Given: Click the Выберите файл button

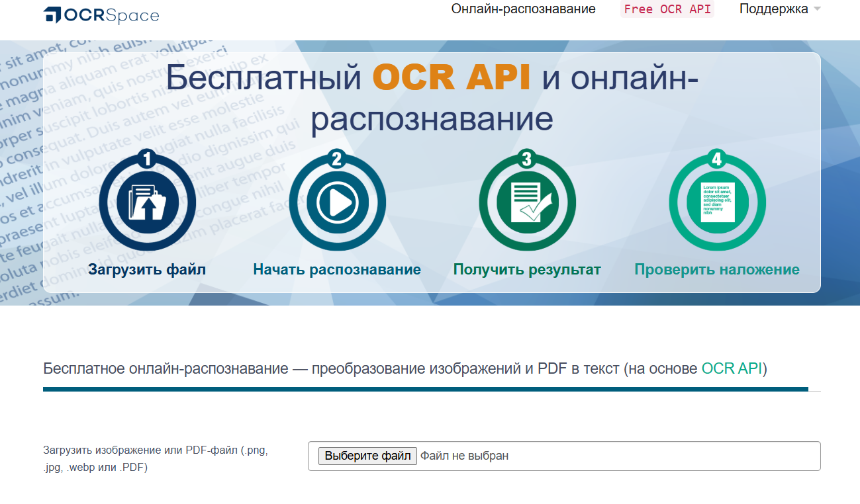Looking at the screenshot, I should pyautogui.click(x=367, y=456).
